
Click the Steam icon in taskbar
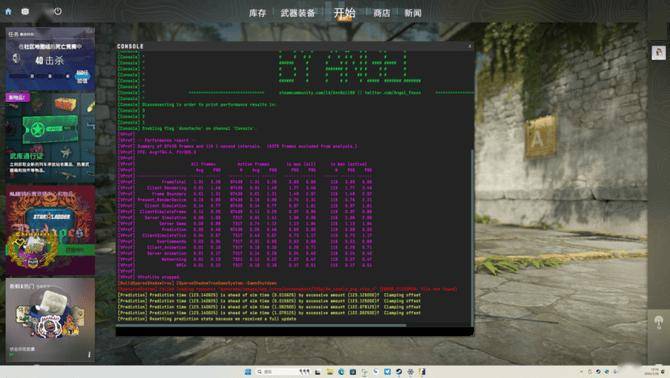point(398,372)
